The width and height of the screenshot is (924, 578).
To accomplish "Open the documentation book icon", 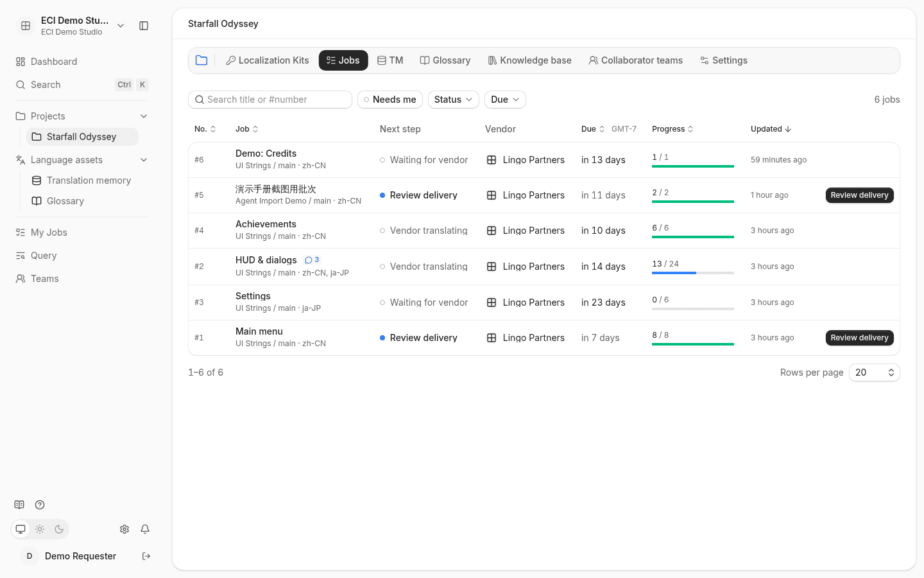I will point(19,505).
